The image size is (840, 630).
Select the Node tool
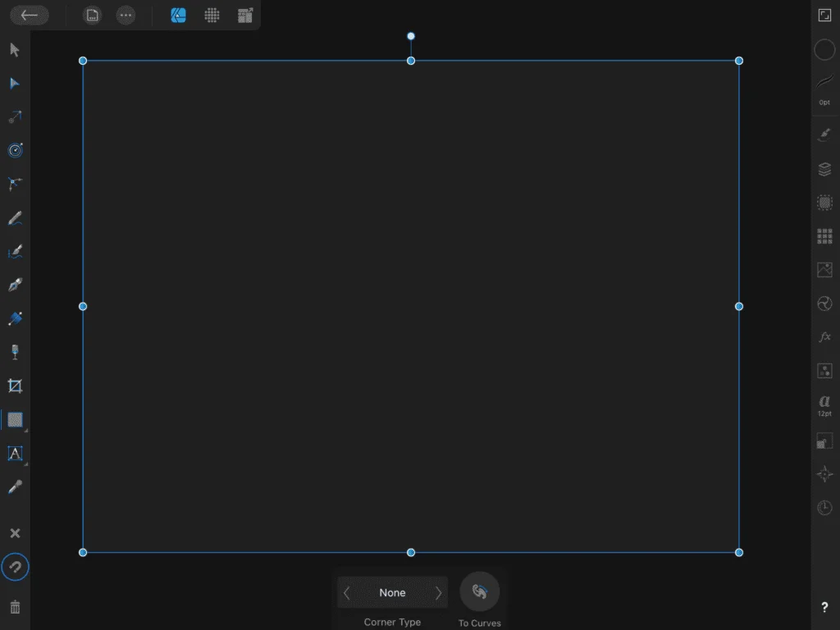click(x=15, y=83)
